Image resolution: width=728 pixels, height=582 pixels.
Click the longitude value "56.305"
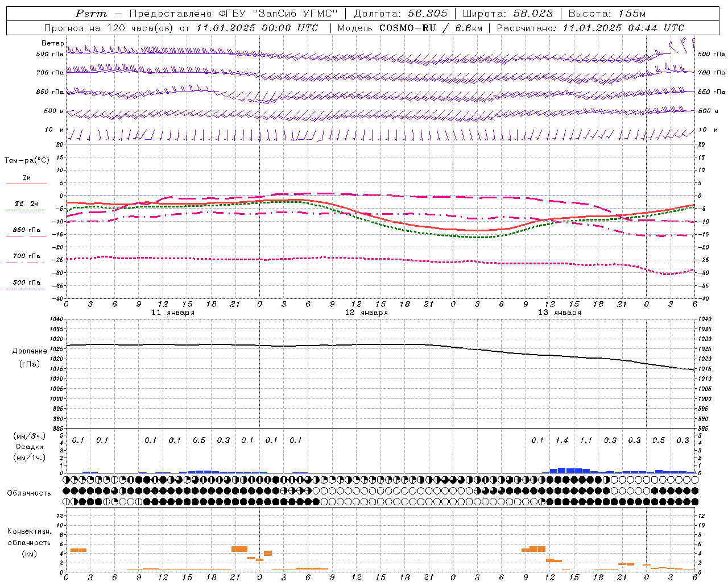click(428, 14)
